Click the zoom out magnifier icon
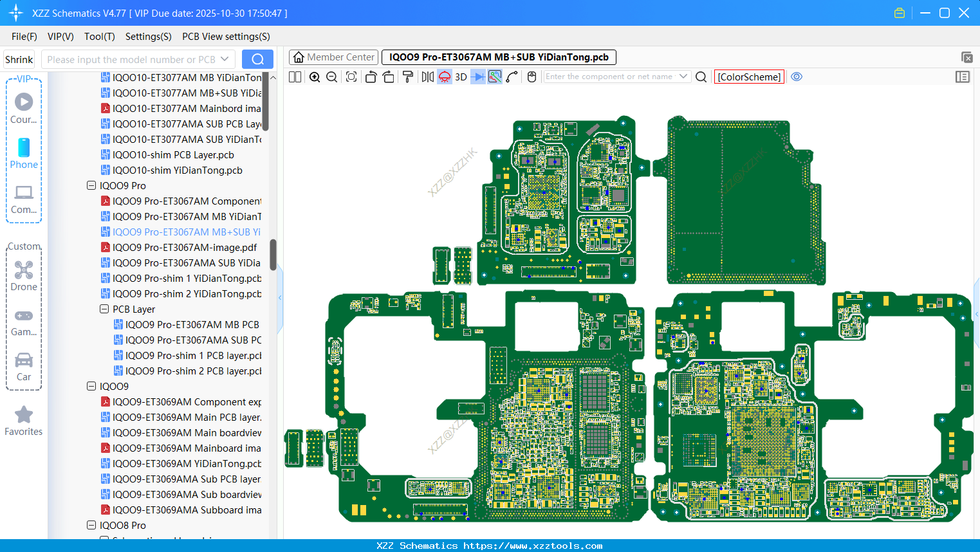Image resolution: width=980 pixels, height=552 pixels. 332,77
